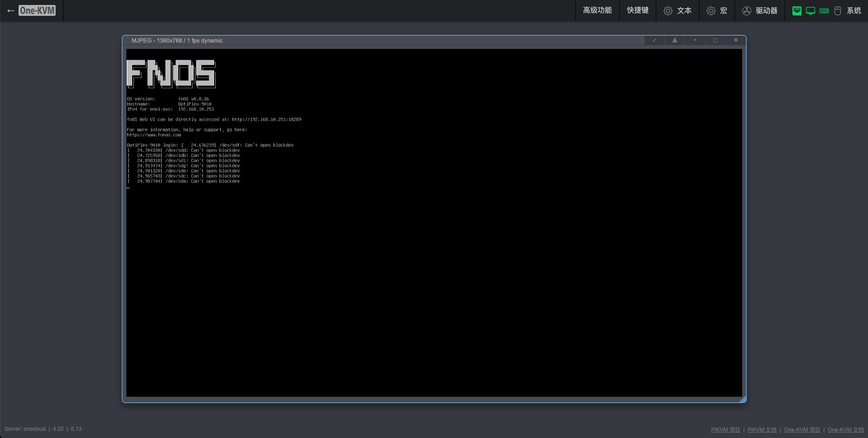Image resolution: width=868 pixels, height=438 pixels.
Task: Click the full-tab arrows icon in stream window
Action: (x=654, y=40)
